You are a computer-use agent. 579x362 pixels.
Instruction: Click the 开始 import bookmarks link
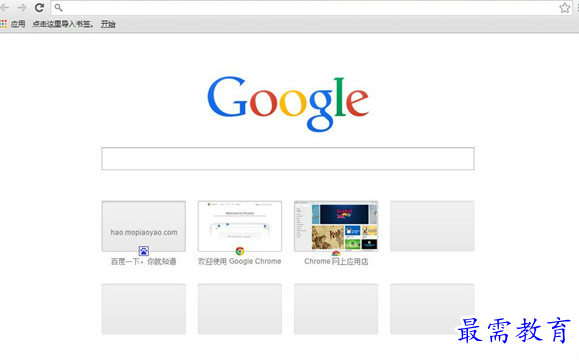tap(108, 24)
